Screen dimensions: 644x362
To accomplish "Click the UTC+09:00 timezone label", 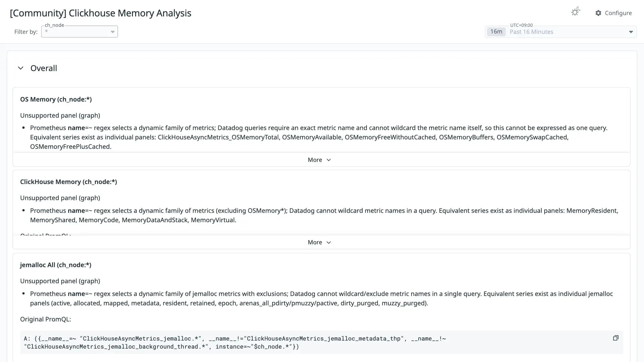I will 521,25.
